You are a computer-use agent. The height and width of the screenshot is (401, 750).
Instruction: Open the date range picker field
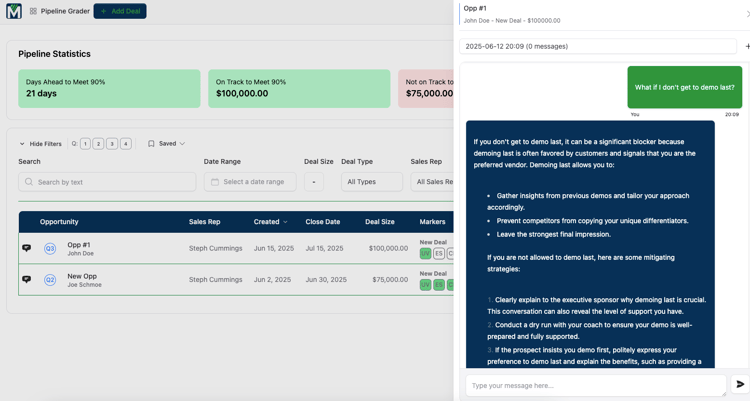point(250,182)
